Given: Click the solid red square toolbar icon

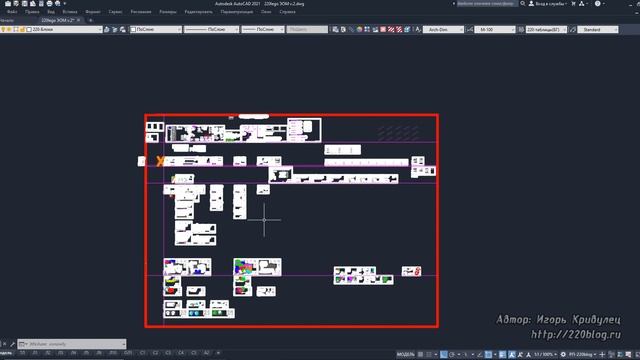Looking at the screenshot, I should [x=383, y=29].
